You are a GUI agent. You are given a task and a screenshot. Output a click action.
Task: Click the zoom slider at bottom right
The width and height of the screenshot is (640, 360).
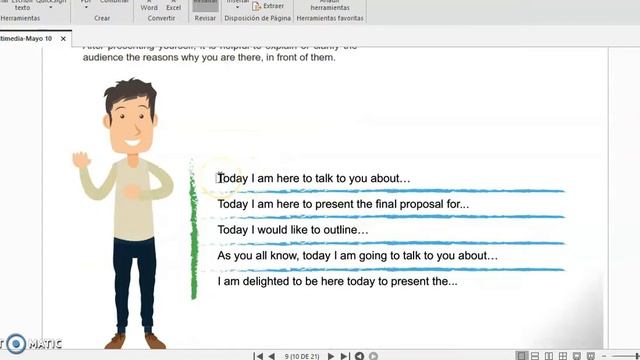[625, 356]
